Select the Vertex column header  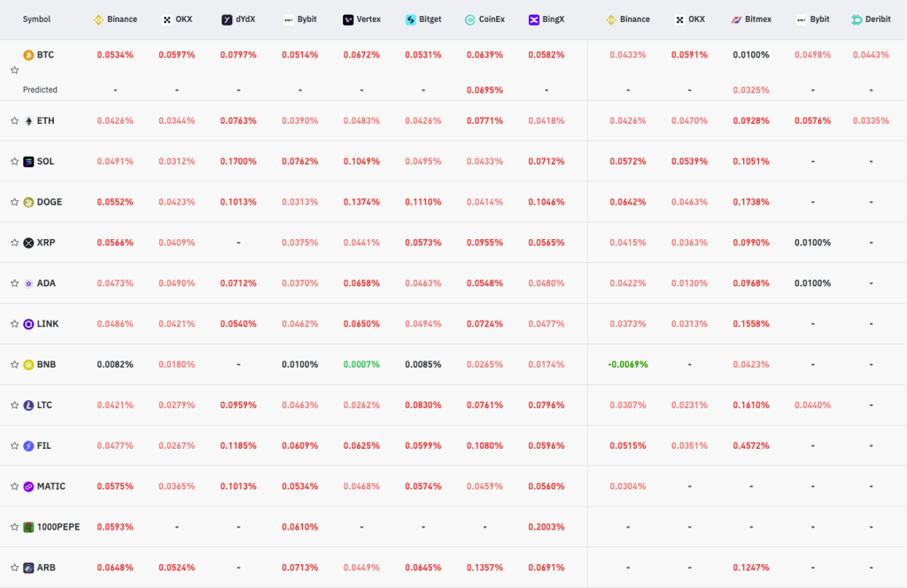(x=361, y=19)
